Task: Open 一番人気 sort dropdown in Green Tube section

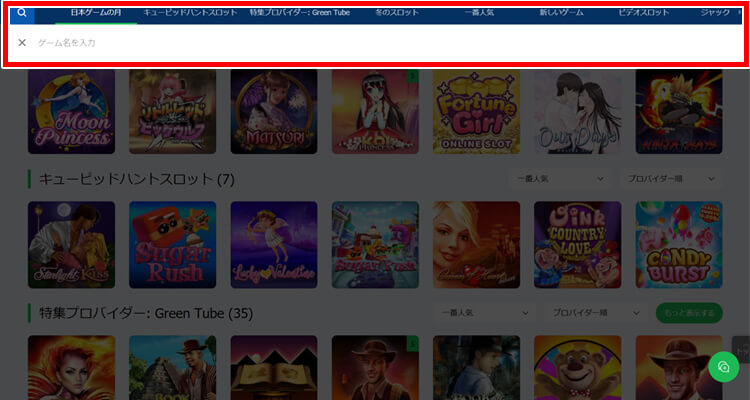Action: point(485,313)
